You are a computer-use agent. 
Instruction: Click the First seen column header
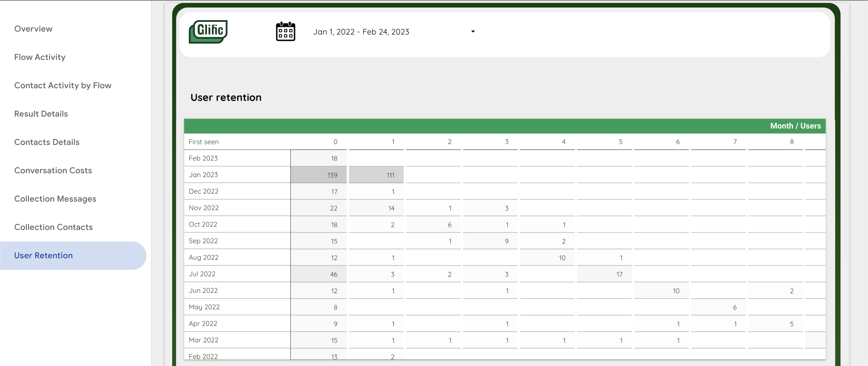203,142
